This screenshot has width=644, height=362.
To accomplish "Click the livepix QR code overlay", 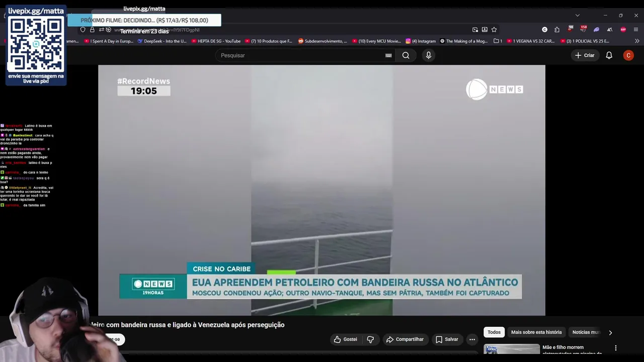I will pyautogui.click(x=36, y=44).
